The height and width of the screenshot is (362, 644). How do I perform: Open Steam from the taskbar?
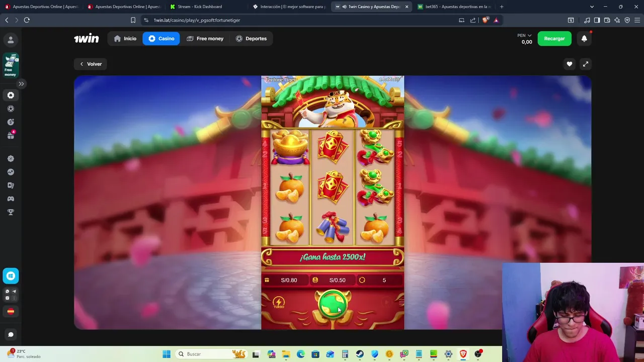click(x=360, y=354)
